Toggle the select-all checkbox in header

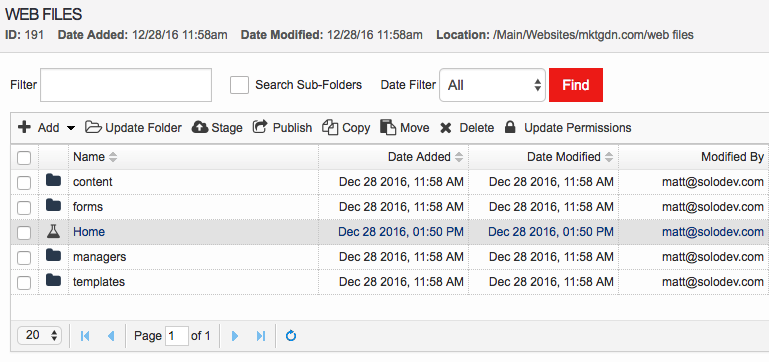24,157
